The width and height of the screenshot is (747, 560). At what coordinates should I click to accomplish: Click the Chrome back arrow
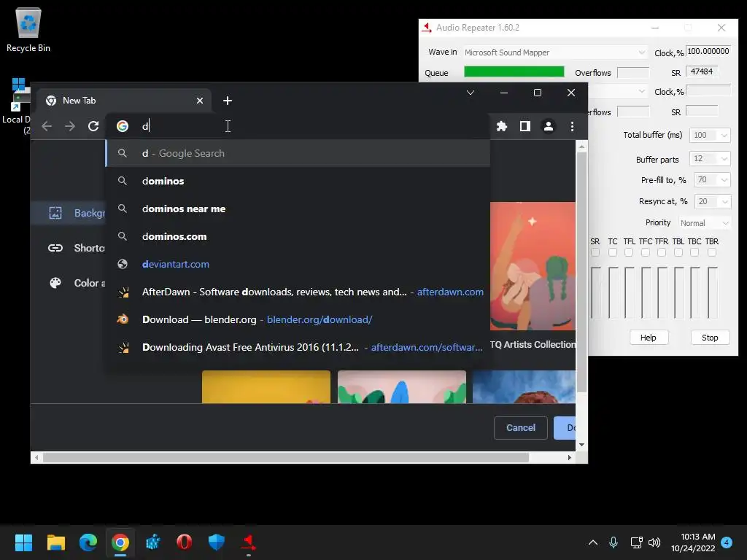[47, 126]
